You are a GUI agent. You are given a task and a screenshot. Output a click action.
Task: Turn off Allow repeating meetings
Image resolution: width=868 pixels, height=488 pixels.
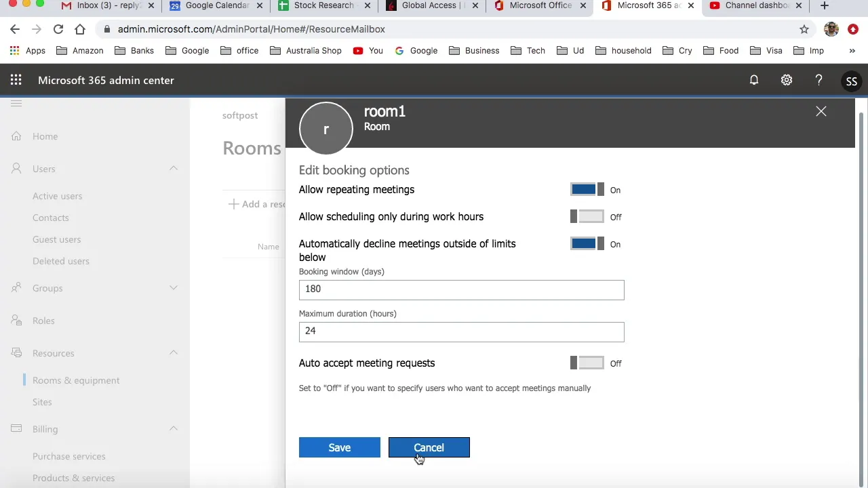[x=587, y=190]
